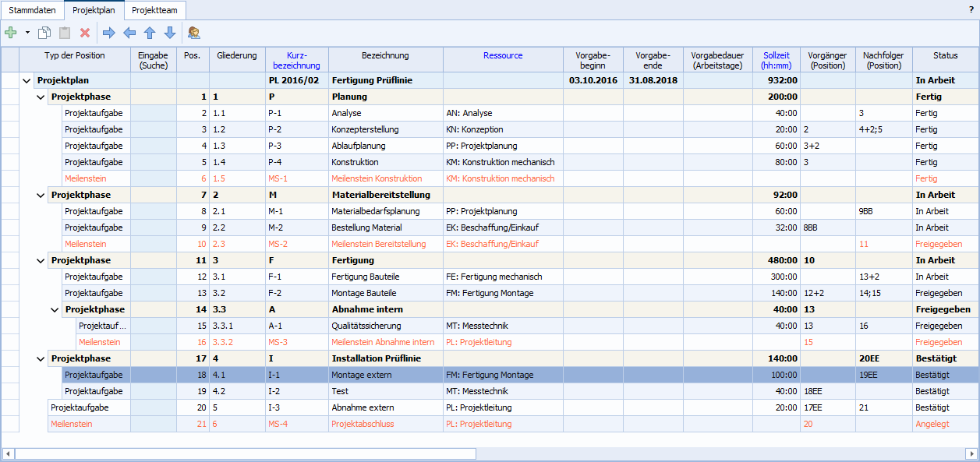The image size is (980, 462).
Task: Collapse the Abnahme intern phase chevron
Action: pos(55,309)
